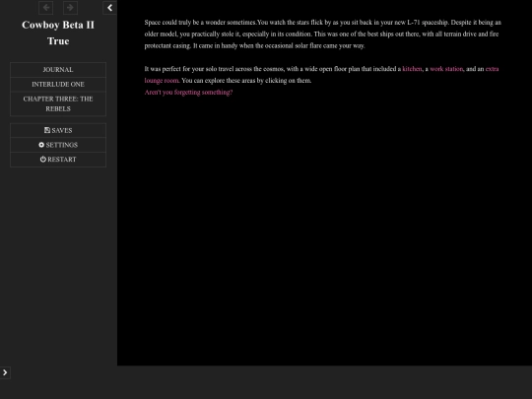Open the Settings dialog
Image resolution: width=532 pixels, height=399 pixels.
pos(58,145)
